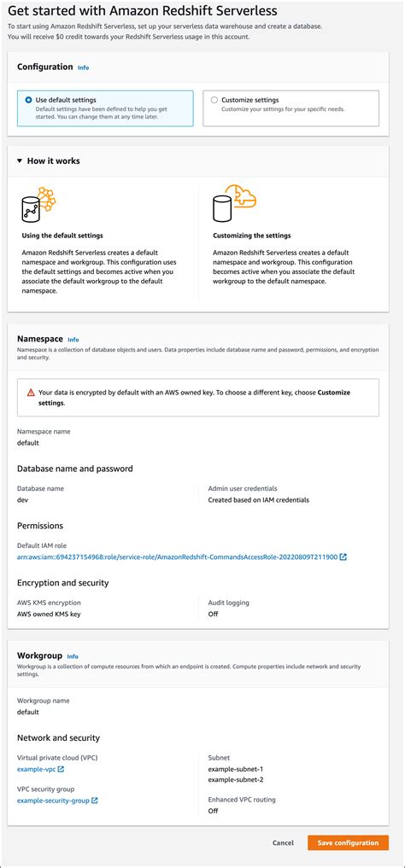Open the Configuration Info link
This screenshot has height=868, width=405.
click(83, 67)
